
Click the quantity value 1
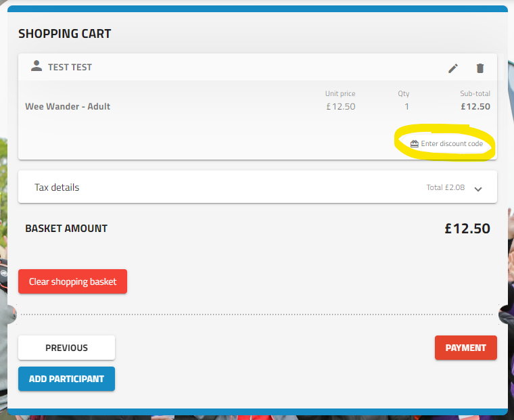[406, 107]
